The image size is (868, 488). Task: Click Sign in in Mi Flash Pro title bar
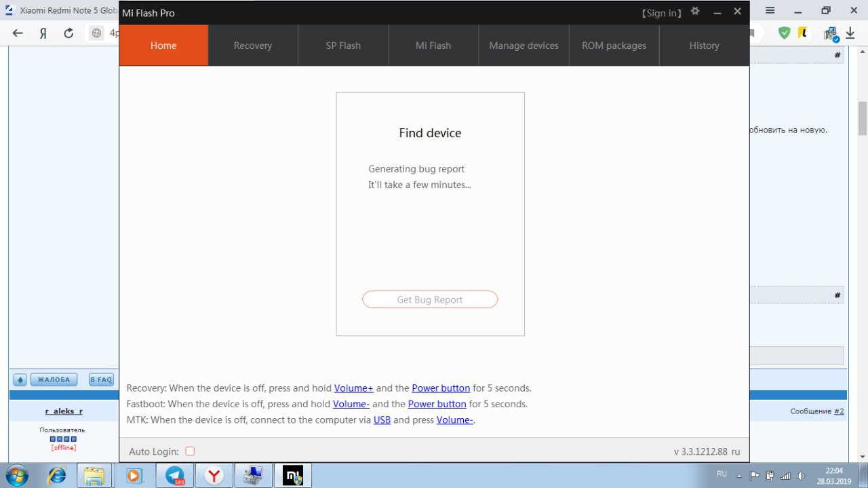663,13
